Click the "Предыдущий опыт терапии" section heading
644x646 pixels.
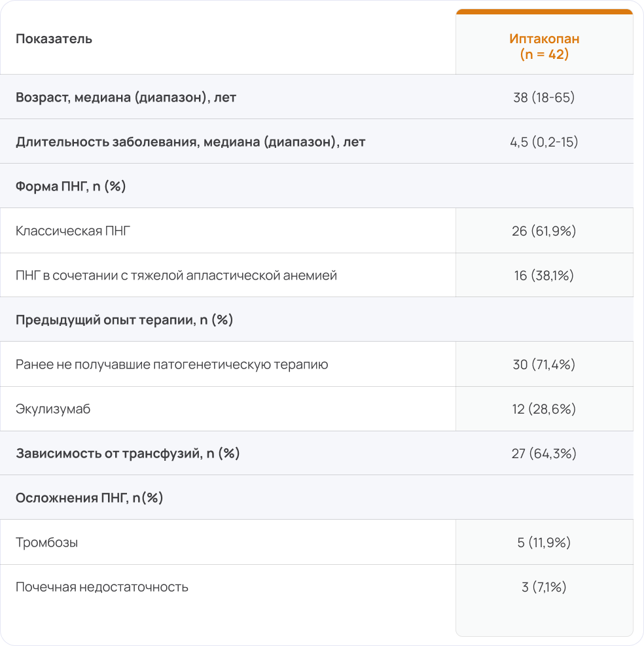(x=124, y=320)
